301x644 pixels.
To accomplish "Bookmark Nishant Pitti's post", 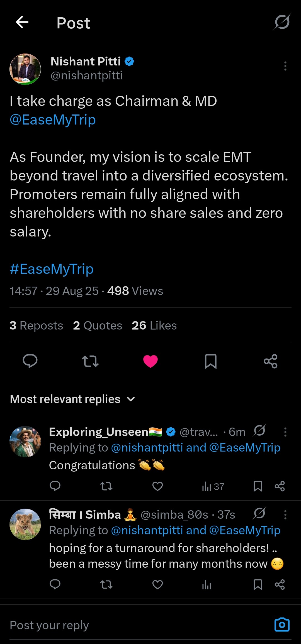I will coord(210,361).
